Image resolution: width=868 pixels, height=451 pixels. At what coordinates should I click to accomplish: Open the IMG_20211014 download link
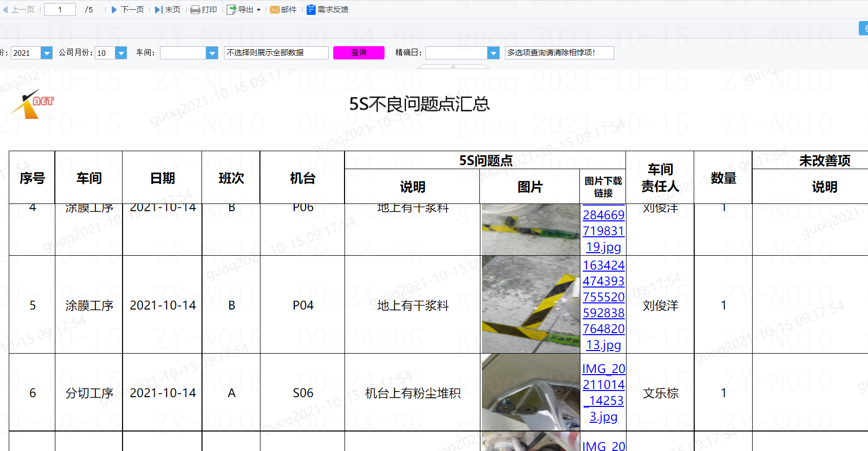click(x=603, y=393)
